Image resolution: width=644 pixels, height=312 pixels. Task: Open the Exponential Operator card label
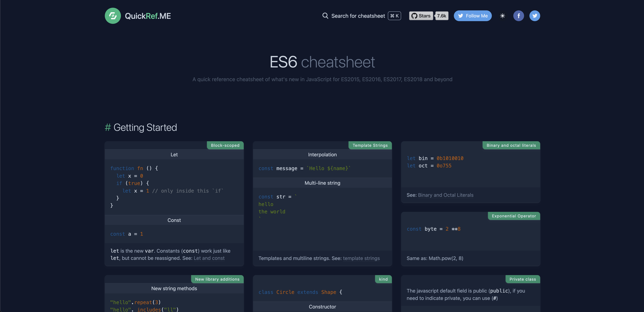514,216
